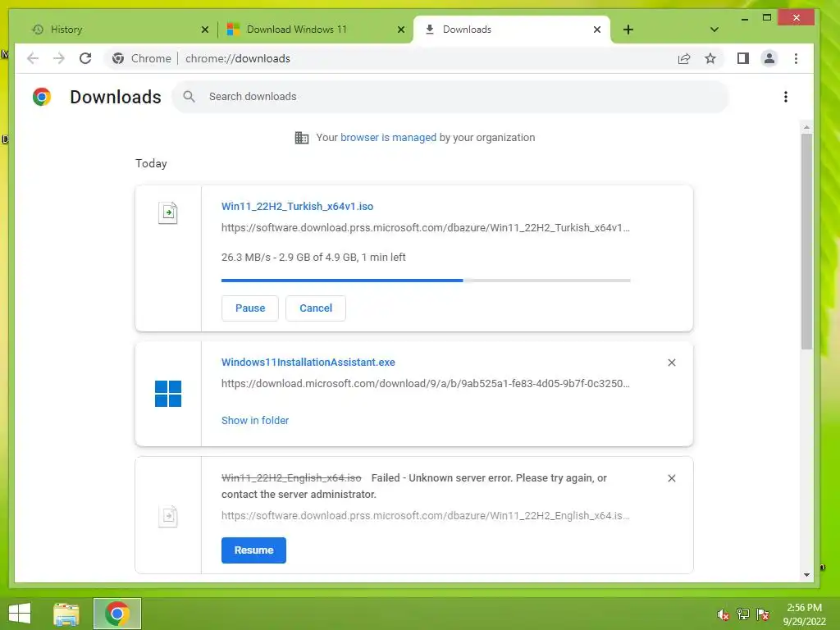Click the search magnifier icon in Downloads
Viewport: 840px width, 630px height.
coord(189,97)
